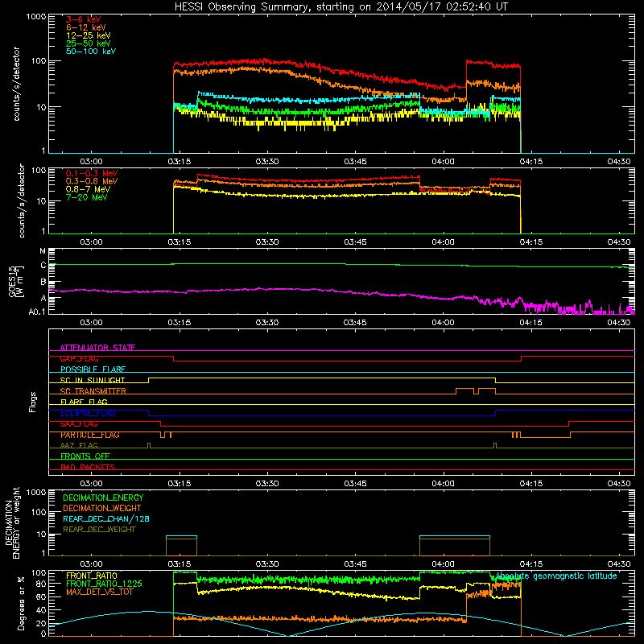Image resolution: width=644 pixels, height=644 pixels.
Task: Click the POSSIBLE_FLARE flag label
Action: [93, 369]
